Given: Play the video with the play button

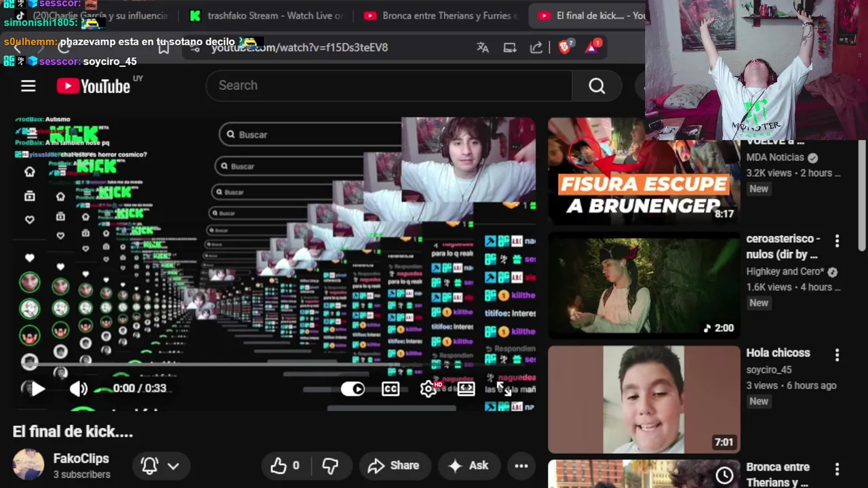Looking at the screenshot, I should (37, 388).
